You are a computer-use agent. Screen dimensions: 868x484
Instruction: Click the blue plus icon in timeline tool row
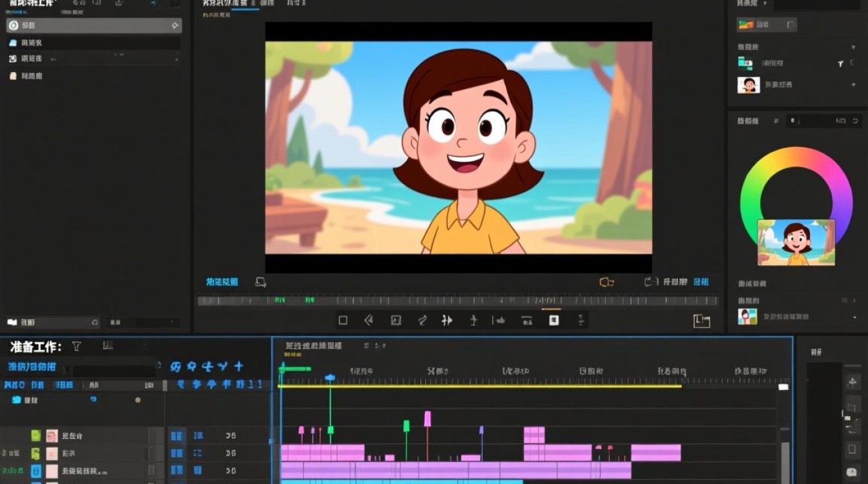tap(238, 367)
